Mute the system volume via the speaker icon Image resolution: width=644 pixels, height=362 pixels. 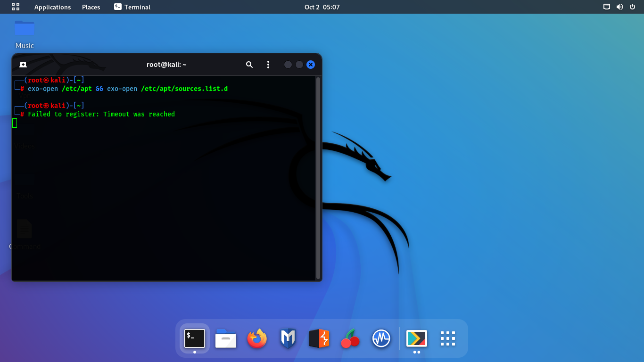coord(619,7)
